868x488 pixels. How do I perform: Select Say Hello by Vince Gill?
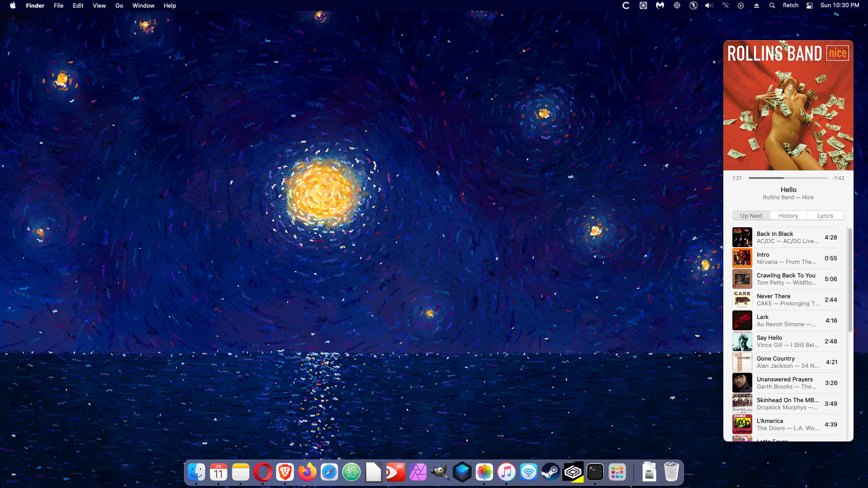point(785,341)
